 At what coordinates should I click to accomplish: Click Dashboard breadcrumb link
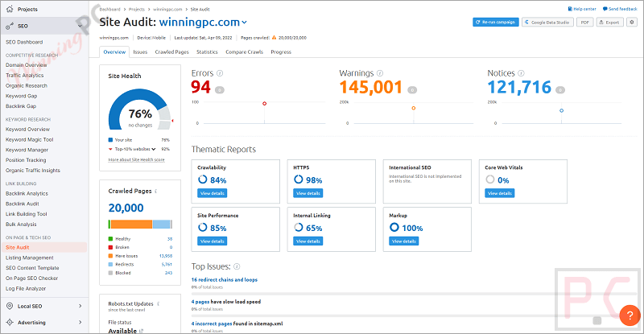tap(109, 9)
